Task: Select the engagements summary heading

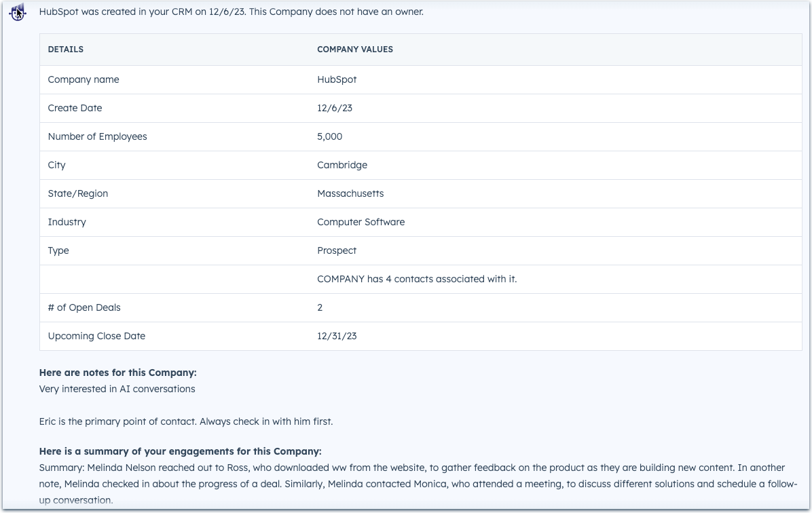Action: click(x=179, y=451)
